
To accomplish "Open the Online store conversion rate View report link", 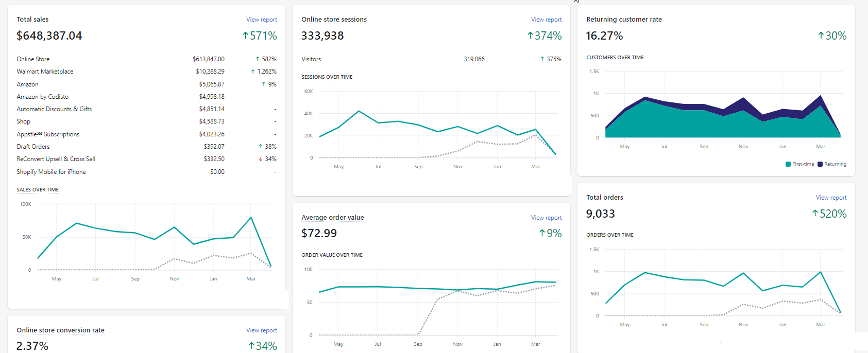I will [261, 330].
